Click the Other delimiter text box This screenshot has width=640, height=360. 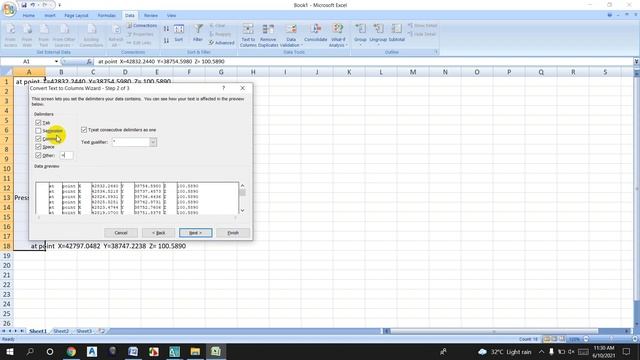tap(67, 155)
